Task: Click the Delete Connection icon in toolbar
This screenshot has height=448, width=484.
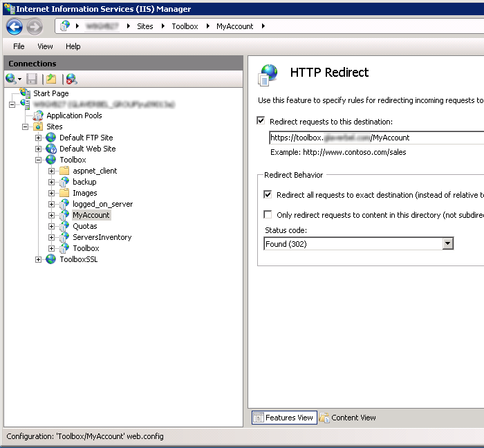Action: tap(71, 79)
